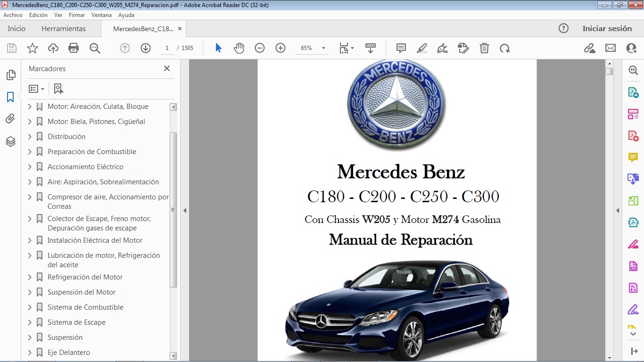Open the 65% zoom level dropdown

click(323, 48)
